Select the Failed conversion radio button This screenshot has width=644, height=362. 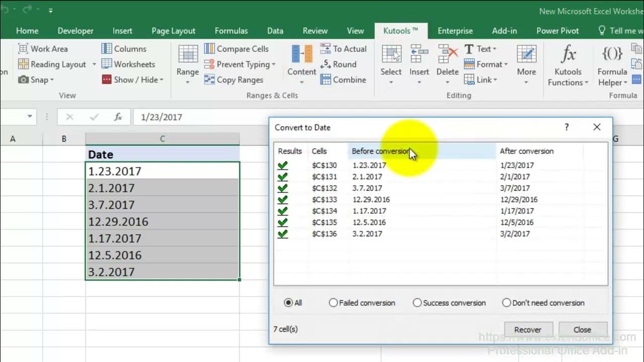tap(333, 303)
